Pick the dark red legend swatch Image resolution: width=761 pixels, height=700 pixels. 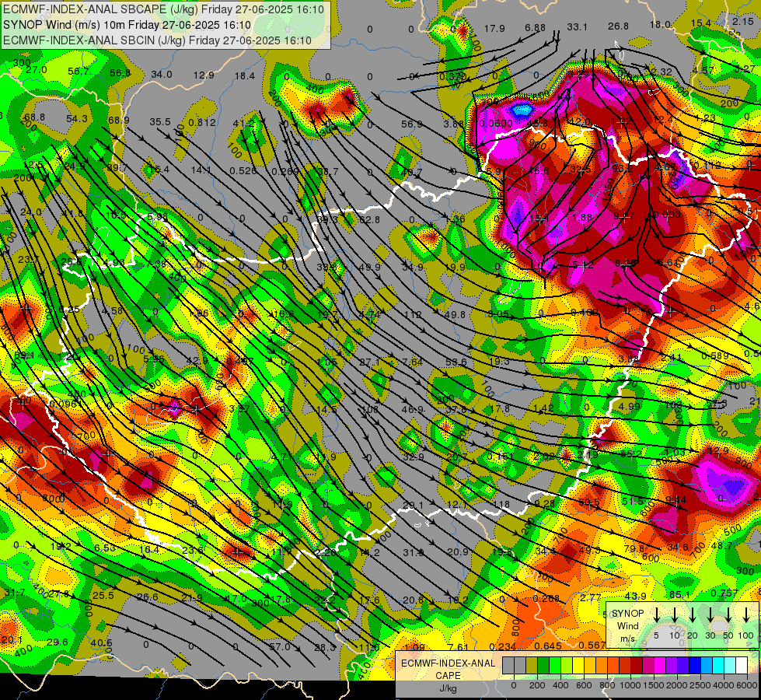[637, 666]
